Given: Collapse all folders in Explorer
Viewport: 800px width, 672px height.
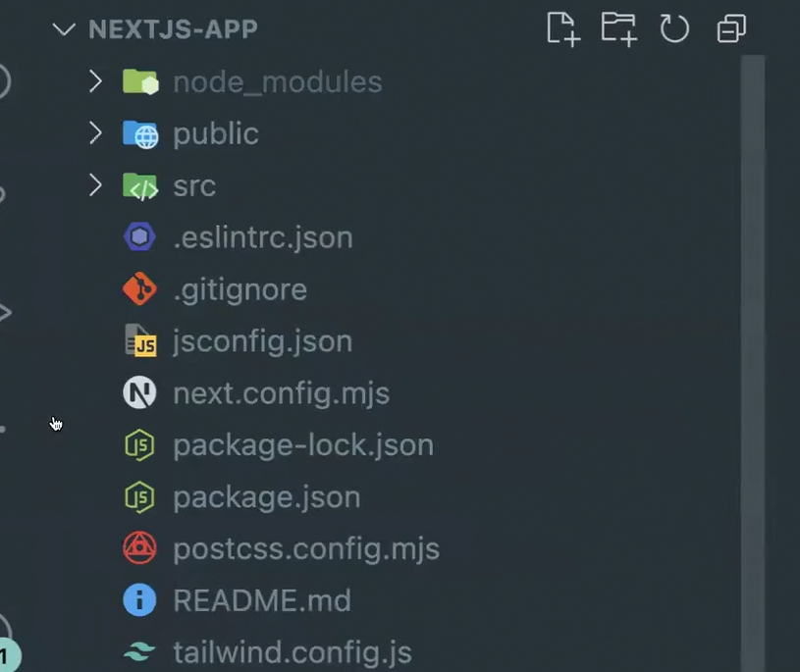Looking at the screenshot, I should (x=731, y=28).
